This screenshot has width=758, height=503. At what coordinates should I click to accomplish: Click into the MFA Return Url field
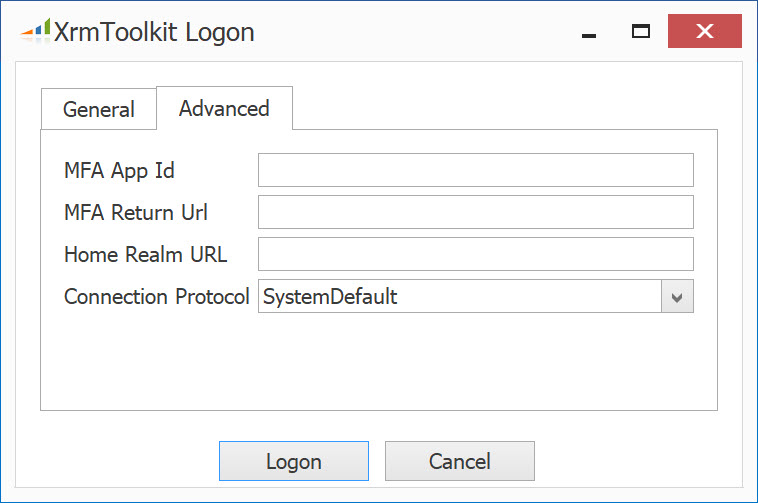476,212
